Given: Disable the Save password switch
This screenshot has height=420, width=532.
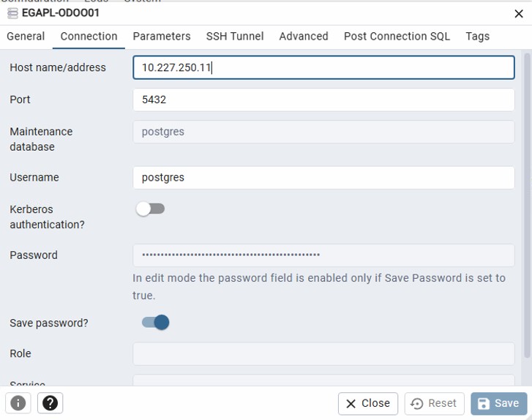Looking at the screenshot, I should click(x=155, y=323).
